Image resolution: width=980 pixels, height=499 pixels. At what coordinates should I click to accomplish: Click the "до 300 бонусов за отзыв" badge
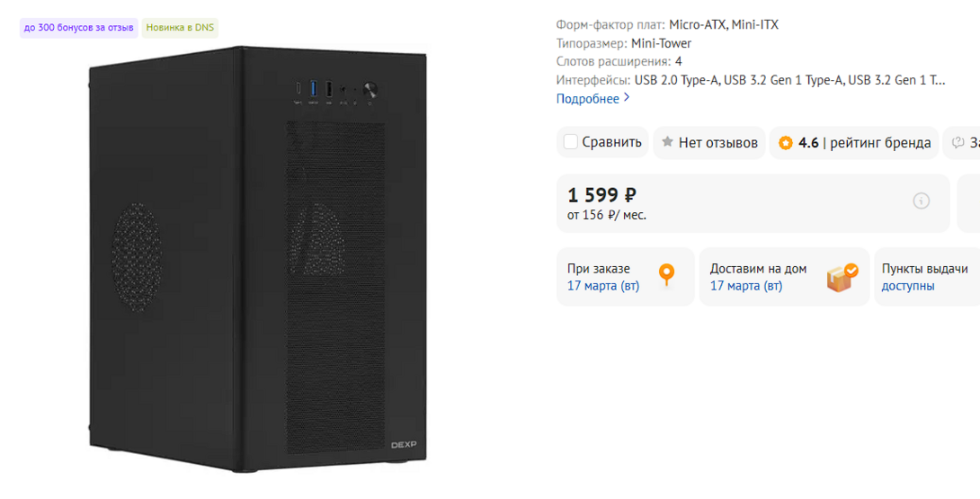[79, 28]
